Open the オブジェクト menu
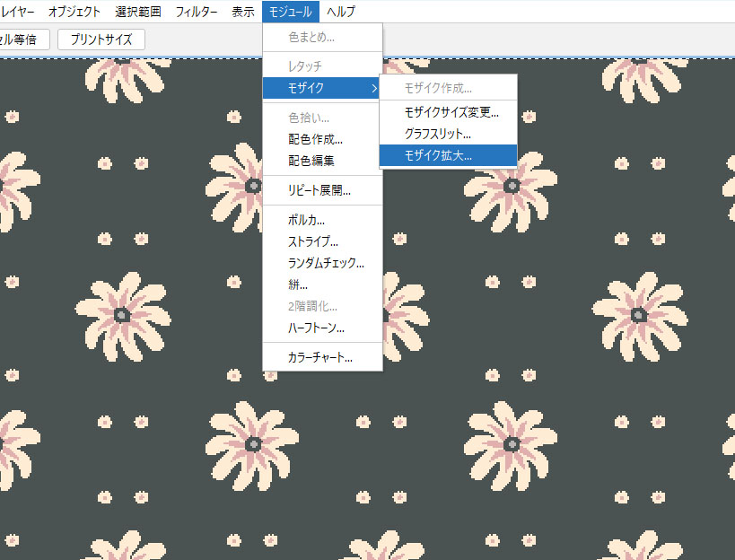 point(74,12)
